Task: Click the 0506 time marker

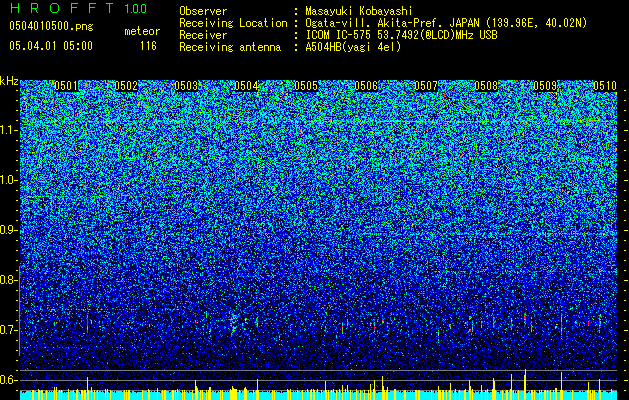Action: (x=366, y=86)
